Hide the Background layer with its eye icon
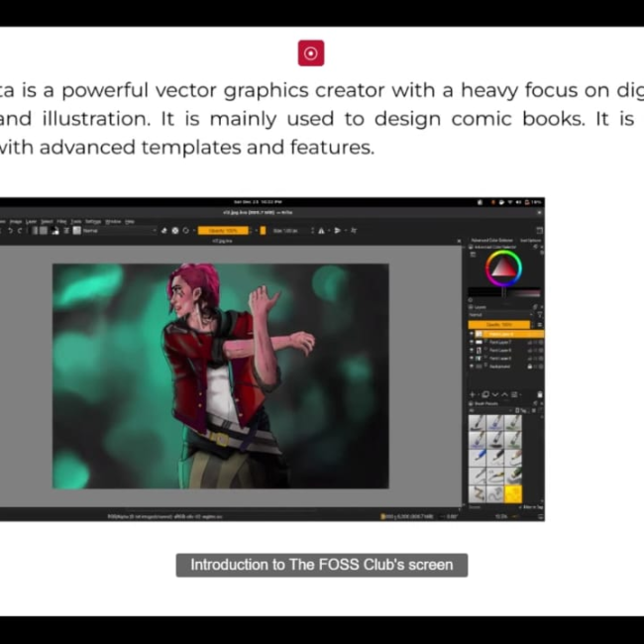The height and width of the screenshot is (644, 644). [472, 366]
